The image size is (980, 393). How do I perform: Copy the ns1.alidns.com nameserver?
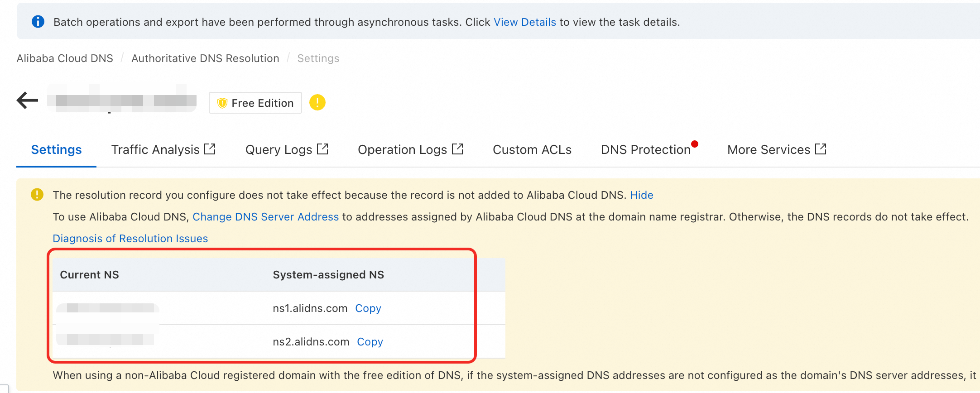click(368, 308)
